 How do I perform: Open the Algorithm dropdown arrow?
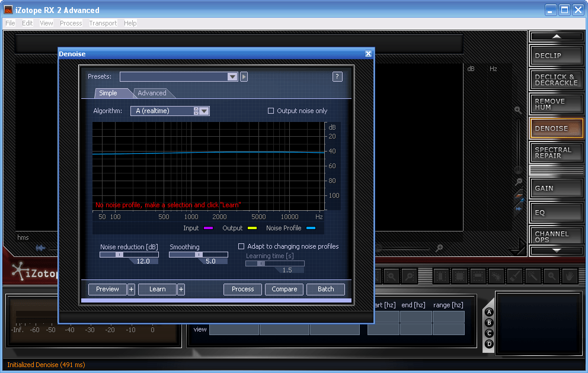click(204, 111)
